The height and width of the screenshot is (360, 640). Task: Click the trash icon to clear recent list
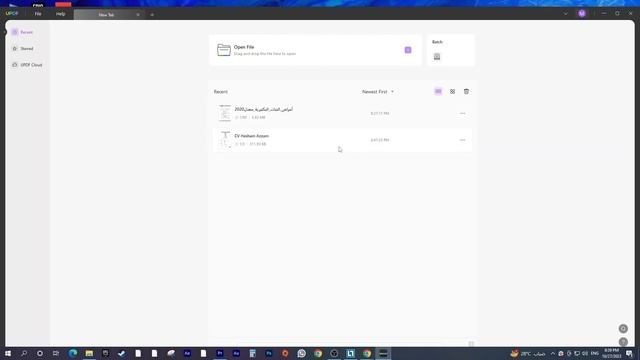pos(466,91)
